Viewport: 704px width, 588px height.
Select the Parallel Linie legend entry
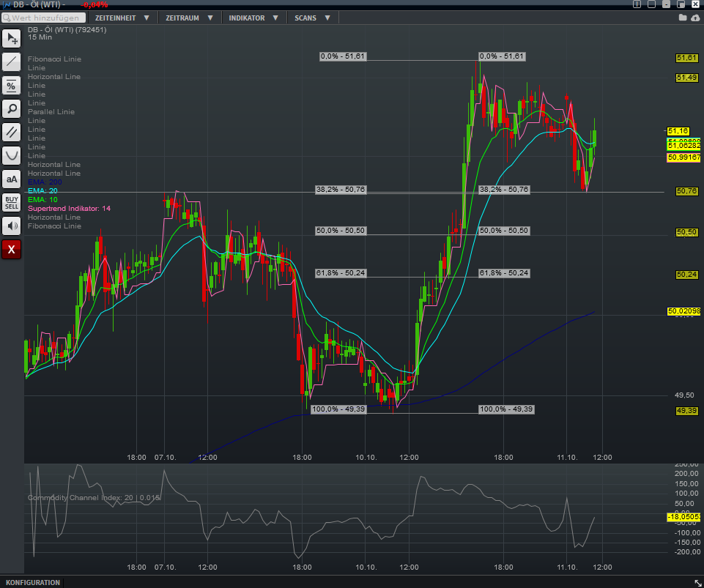(x=51, y=112)
